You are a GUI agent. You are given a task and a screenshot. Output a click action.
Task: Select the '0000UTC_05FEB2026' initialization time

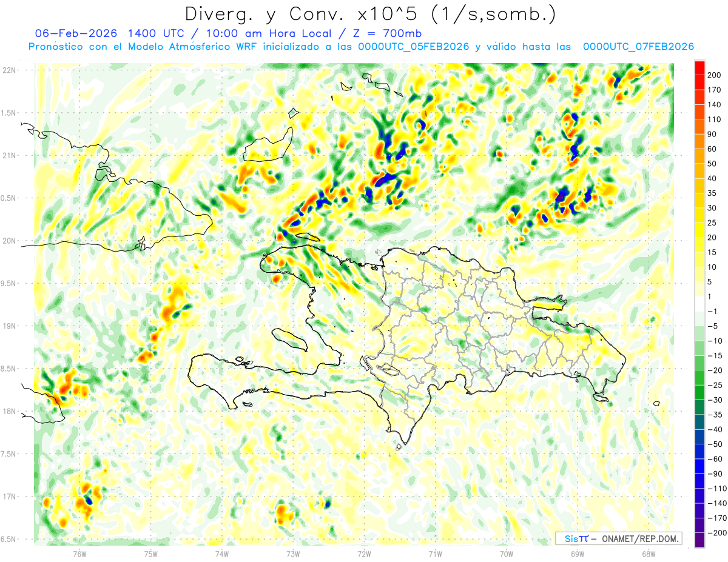(x=414, y=47)
